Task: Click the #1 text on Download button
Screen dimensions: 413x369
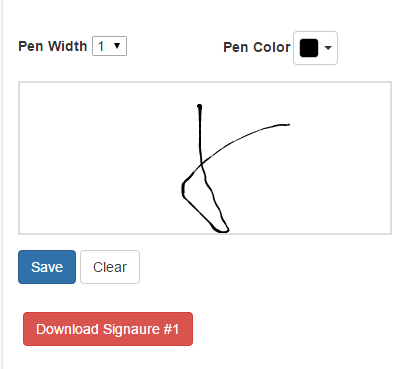Action: click(x=171, y=329)
